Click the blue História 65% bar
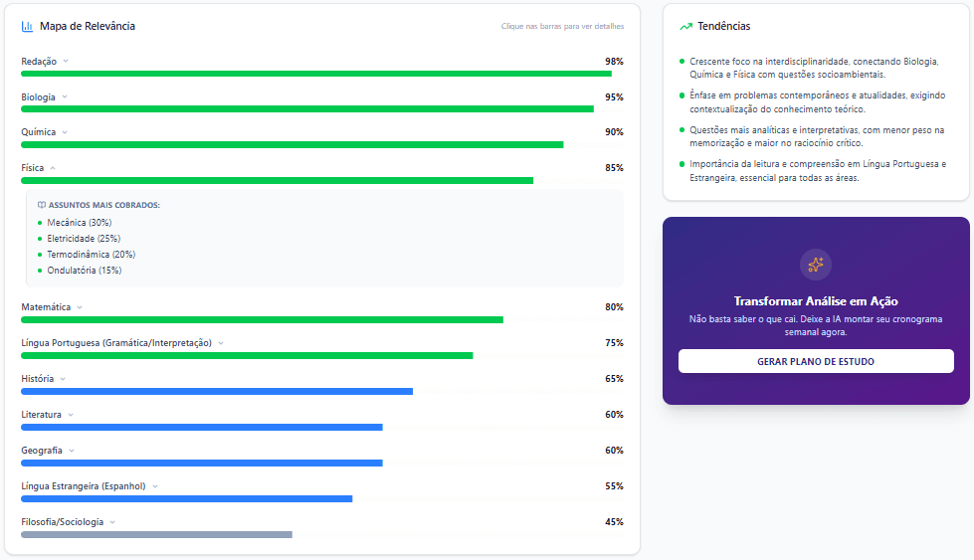Viewport: 974px width, 560px height. tap(216, 392)
